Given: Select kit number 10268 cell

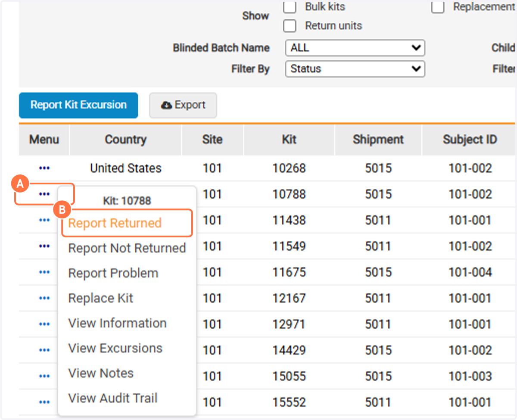Looking at the screenshot, I should (x=289, y=168).
